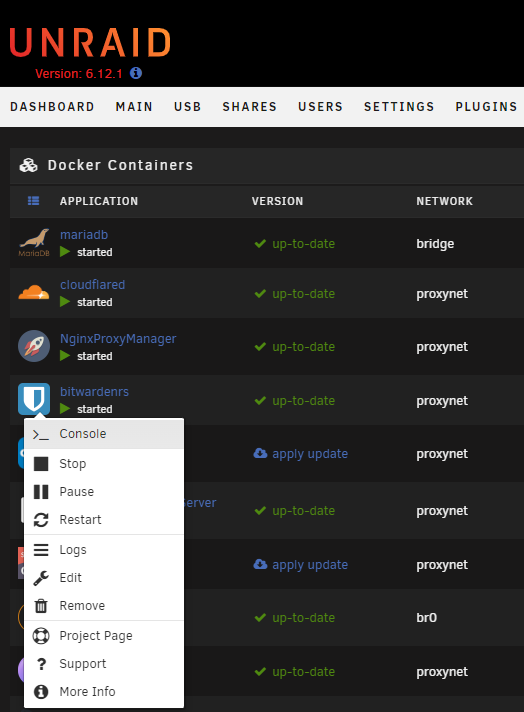Click the Console terminal prompt icon
524x712 pixels.
(41, 435)
